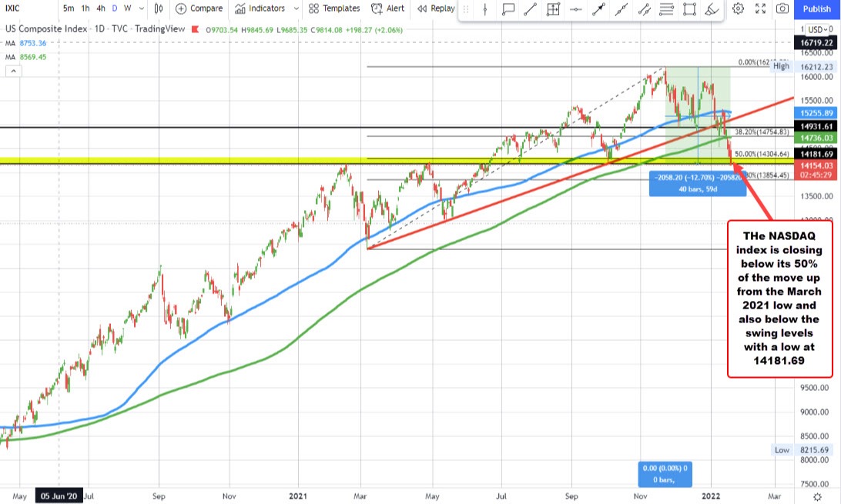
Task: Switch to daily D timeframe
Action: (x=114, y=8)
